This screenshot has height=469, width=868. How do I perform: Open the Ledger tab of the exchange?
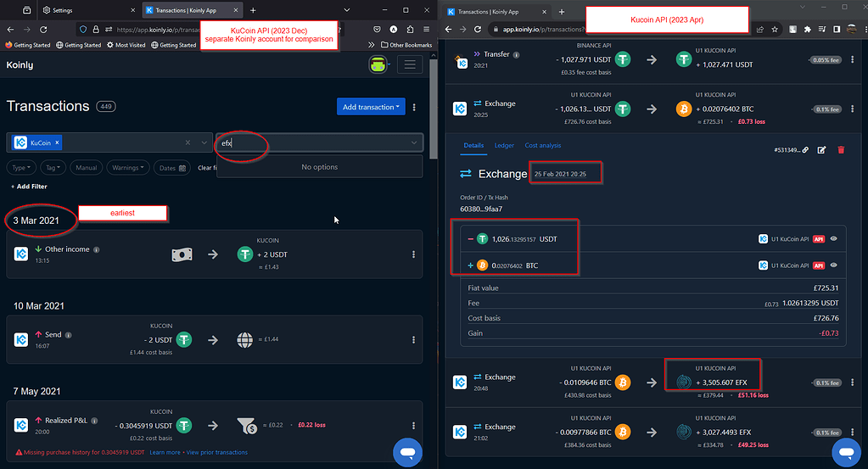pos(504,146)
